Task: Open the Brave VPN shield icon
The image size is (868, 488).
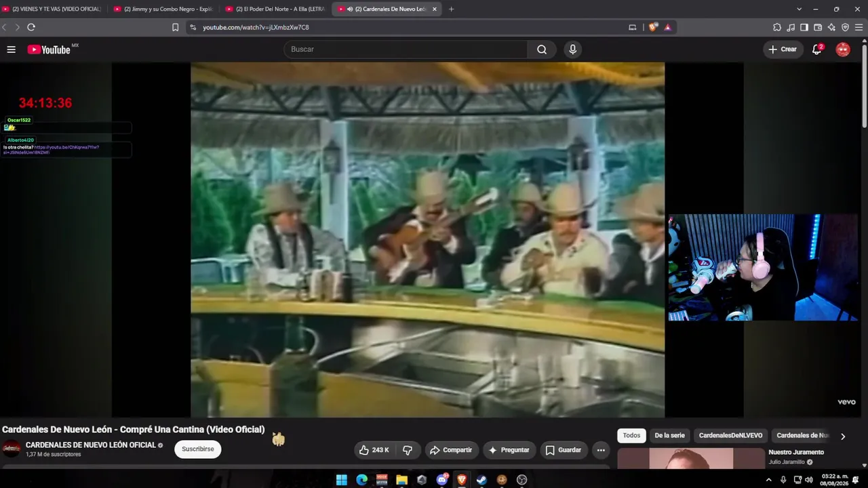Action: 845,27
